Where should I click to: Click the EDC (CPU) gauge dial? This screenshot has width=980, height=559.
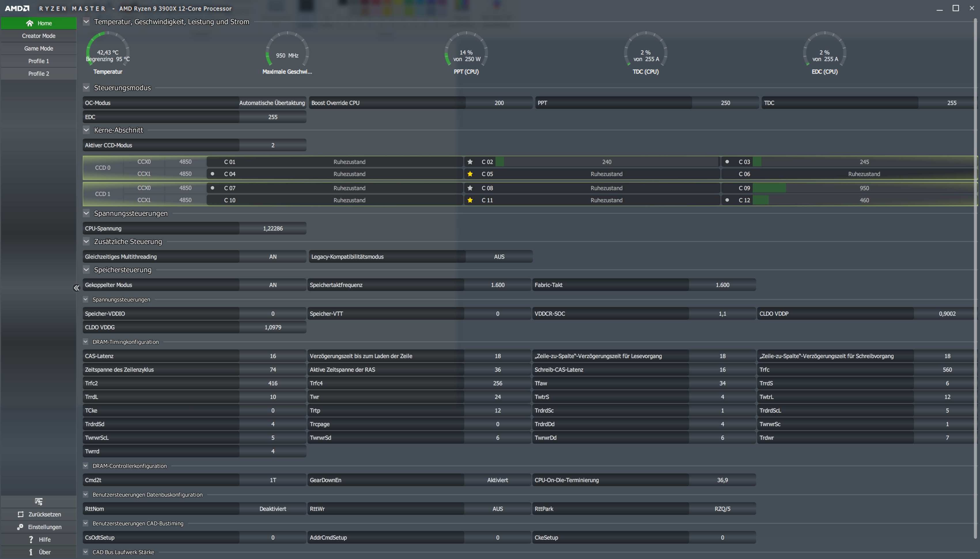pos(825,49)
